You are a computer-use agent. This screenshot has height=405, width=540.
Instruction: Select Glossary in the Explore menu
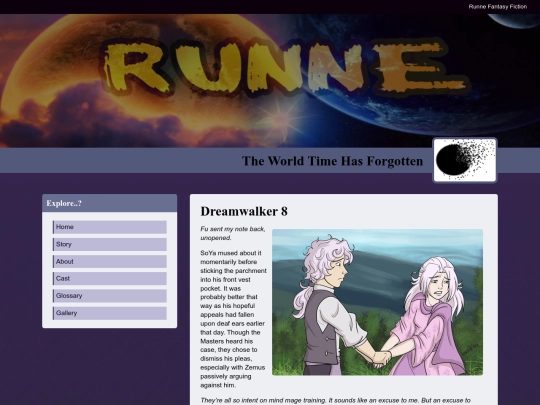110,295
